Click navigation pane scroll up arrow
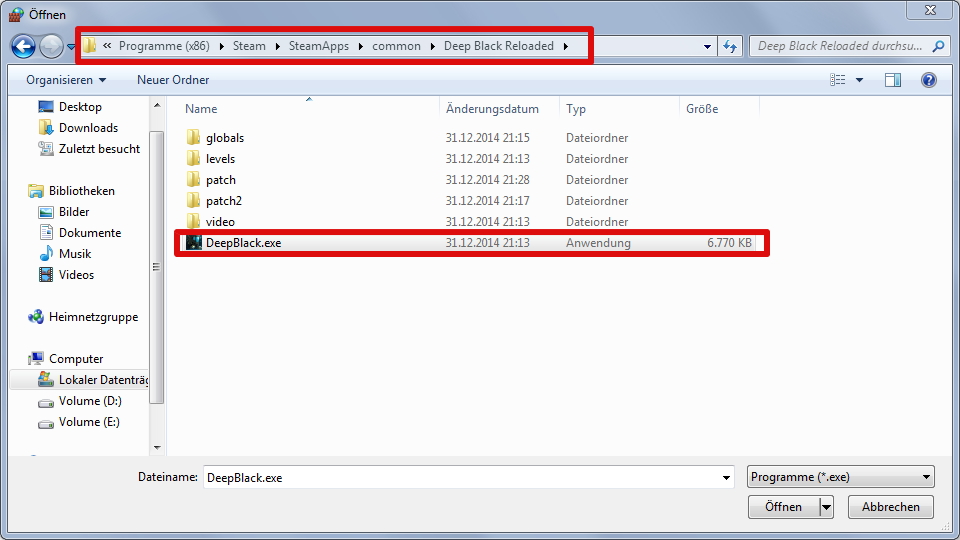 tap(157, 105)
